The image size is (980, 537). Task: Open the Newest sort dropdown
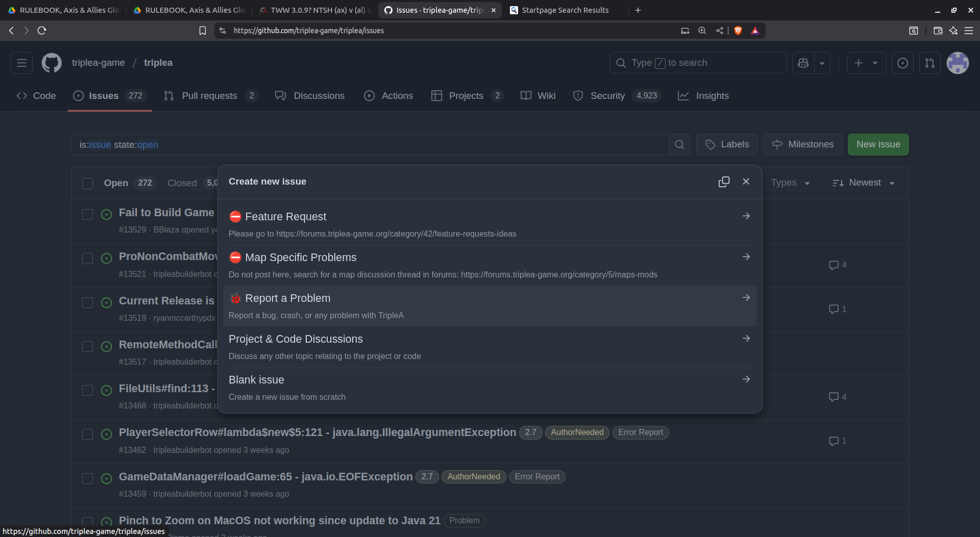click(864, 183)
